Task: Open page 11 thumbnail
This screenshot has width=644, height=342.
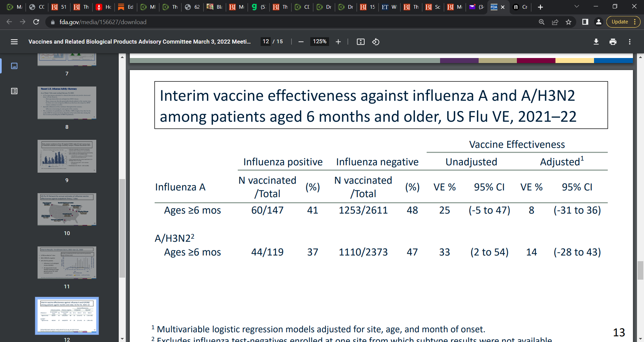Action: (x=67, y=262)
